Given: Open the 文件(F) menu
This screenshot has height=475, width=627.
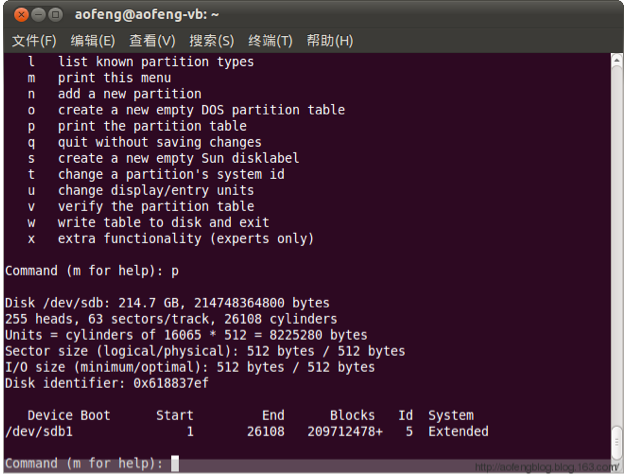Looking at the screenshot, I should click(34, 40).
